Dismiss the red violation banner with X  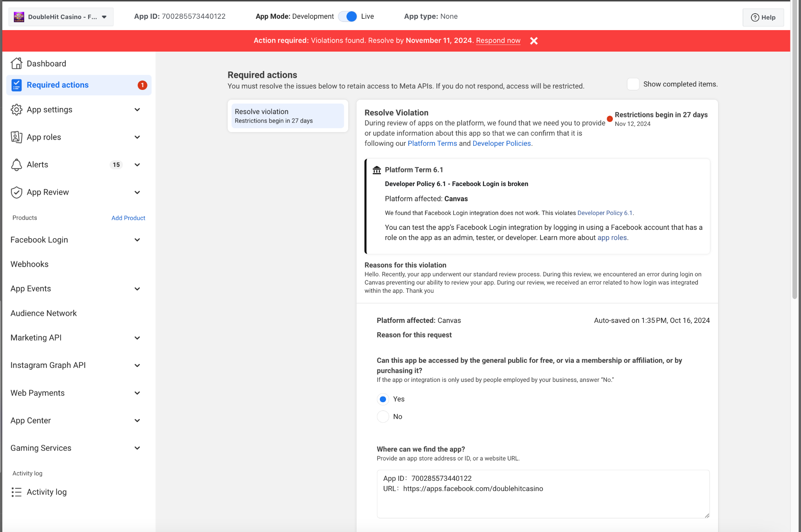coord(534,41)
